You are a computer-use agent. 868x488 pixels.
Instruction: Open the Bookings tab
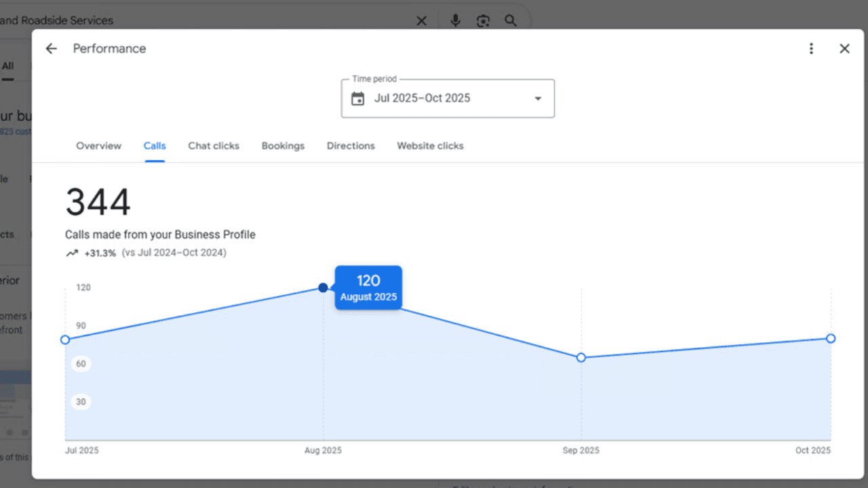(283, 146)
